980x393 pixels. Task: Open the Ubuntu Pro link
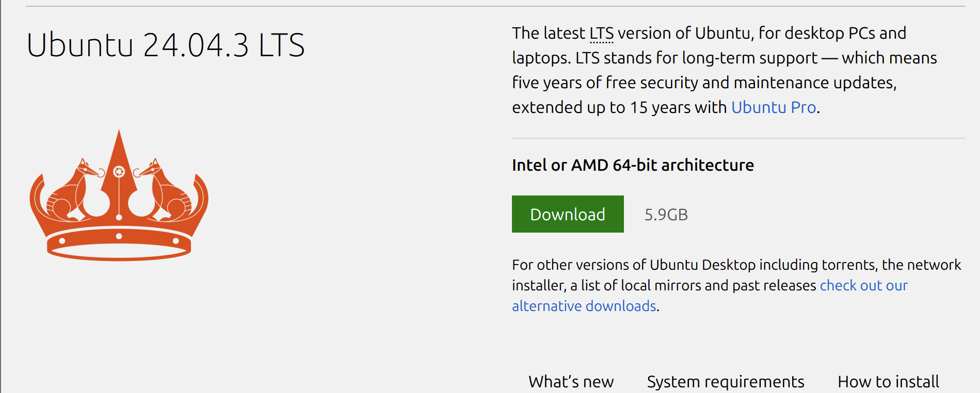point(773,107)
